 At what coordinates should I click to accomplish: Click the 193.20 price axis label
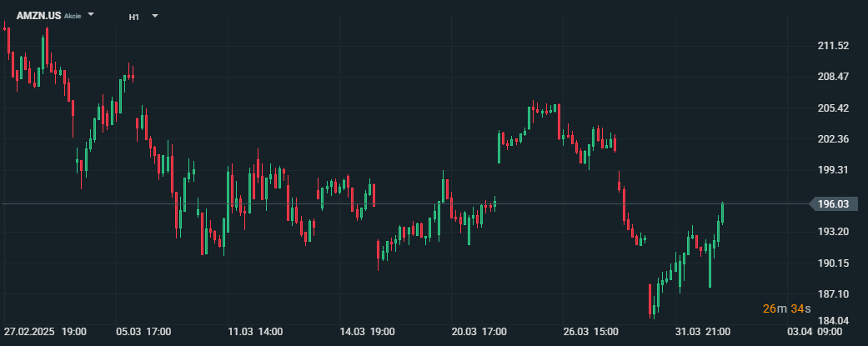click(x=833, y=232)
